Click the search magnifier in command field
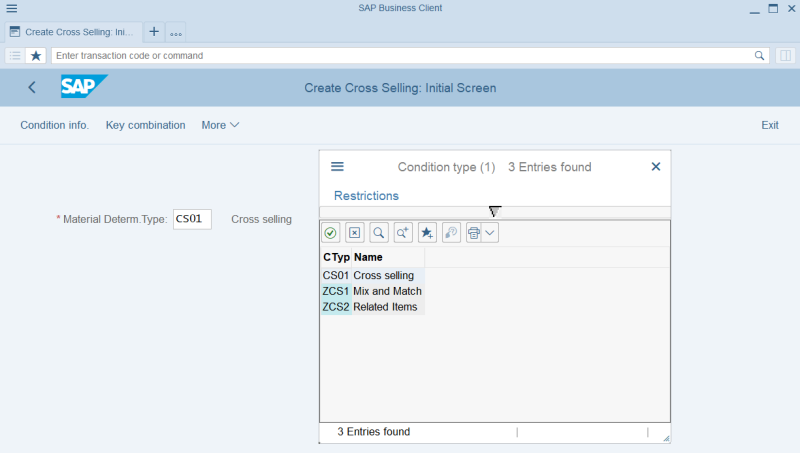The width and height of the screenshot is (800, 453). [x=759, y=56]
